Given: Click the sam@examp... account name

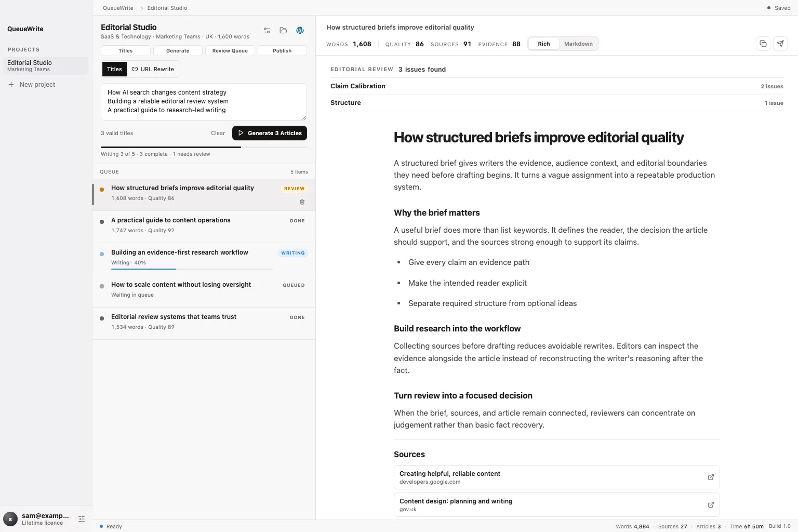Looking at the screenshot, I should click(45, 516).
